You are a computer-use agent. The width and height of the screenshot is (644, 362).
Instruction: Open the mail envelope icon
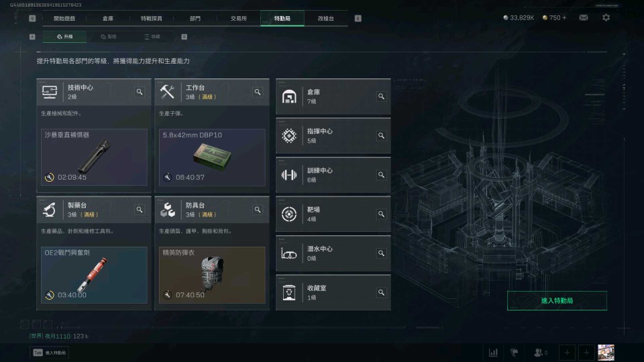[583, 17]
